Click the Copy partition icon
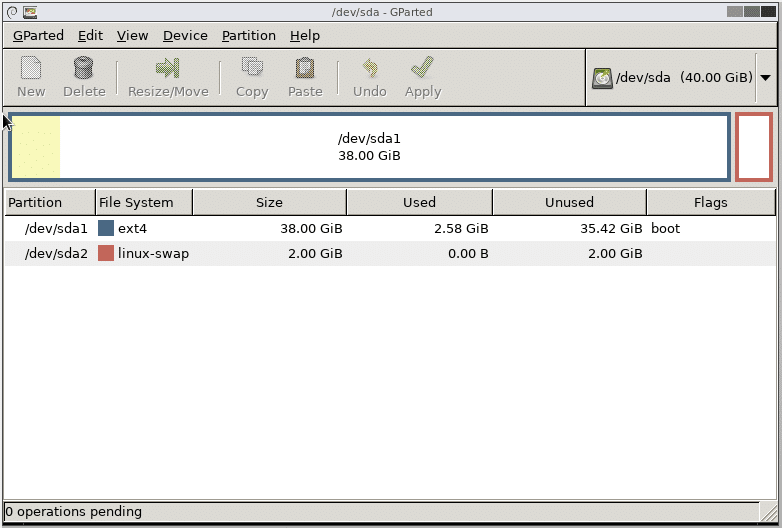The height and width of the screenshot is (528, 782). click(x=252, y=68)
